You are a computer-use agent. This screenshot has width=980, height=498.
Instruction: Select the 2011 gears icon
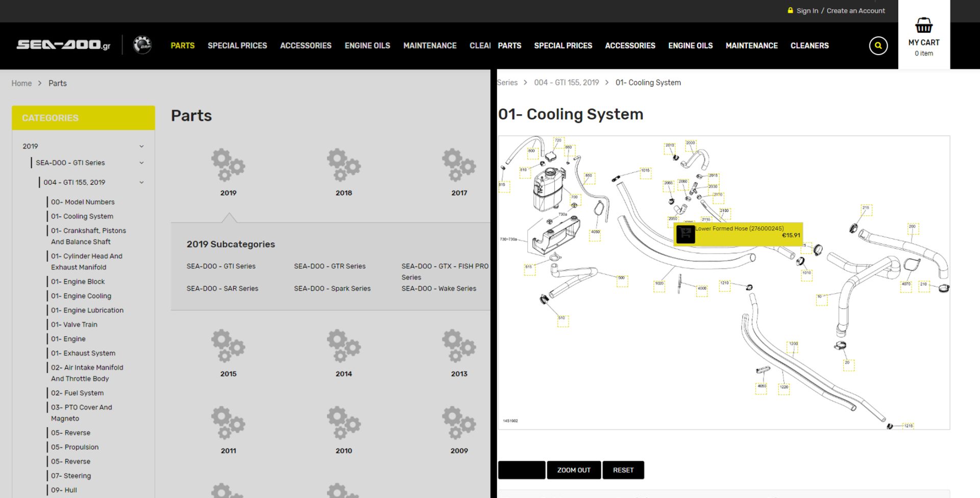pyautogui.click(x=228, y=422)
